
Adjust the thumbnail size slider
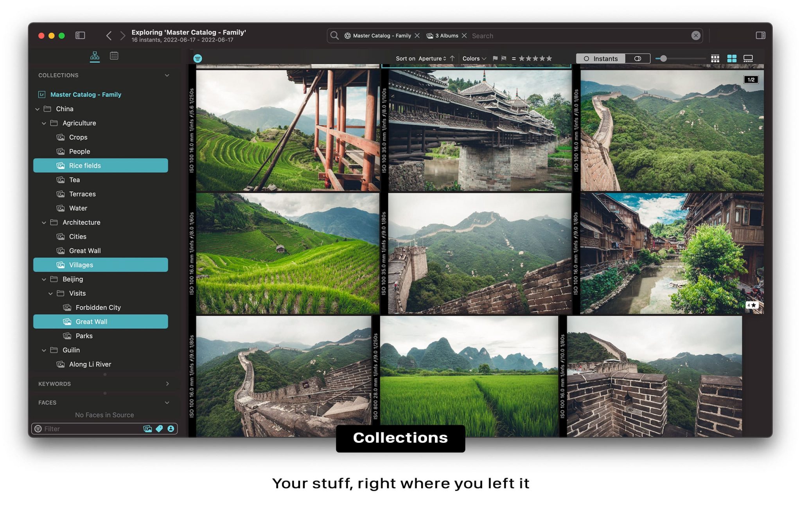coord(663,59)
